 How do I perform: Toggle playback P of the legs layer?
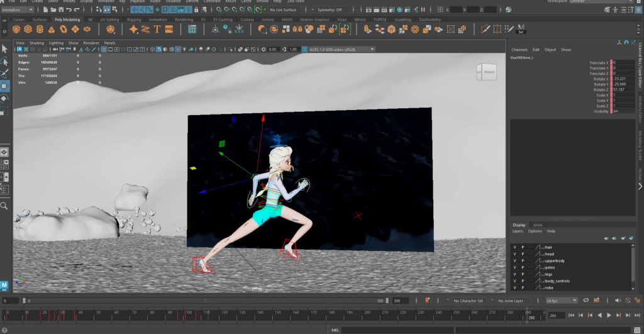pyautogui.click(x=523, y=274)
